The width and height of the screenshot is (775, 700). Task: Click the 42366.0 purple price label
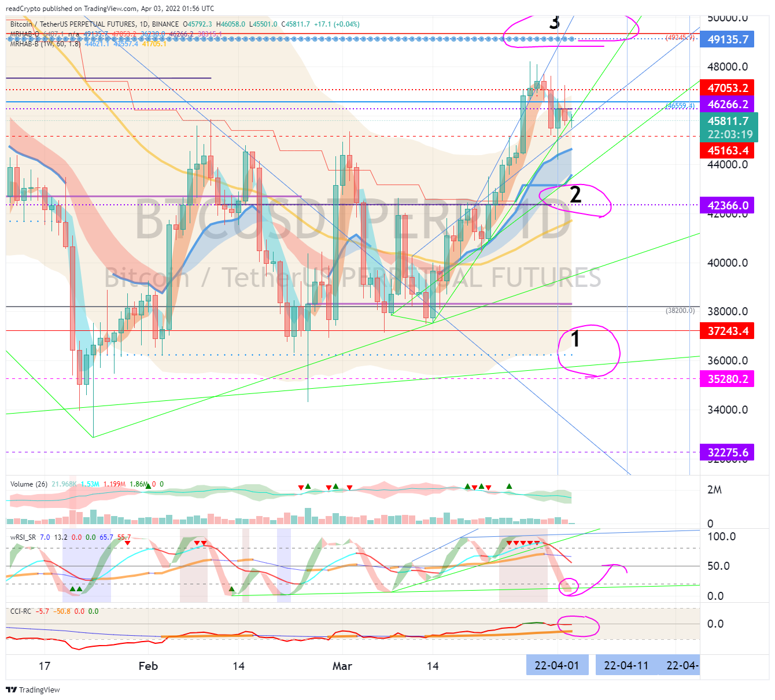[x=728, y=205]
